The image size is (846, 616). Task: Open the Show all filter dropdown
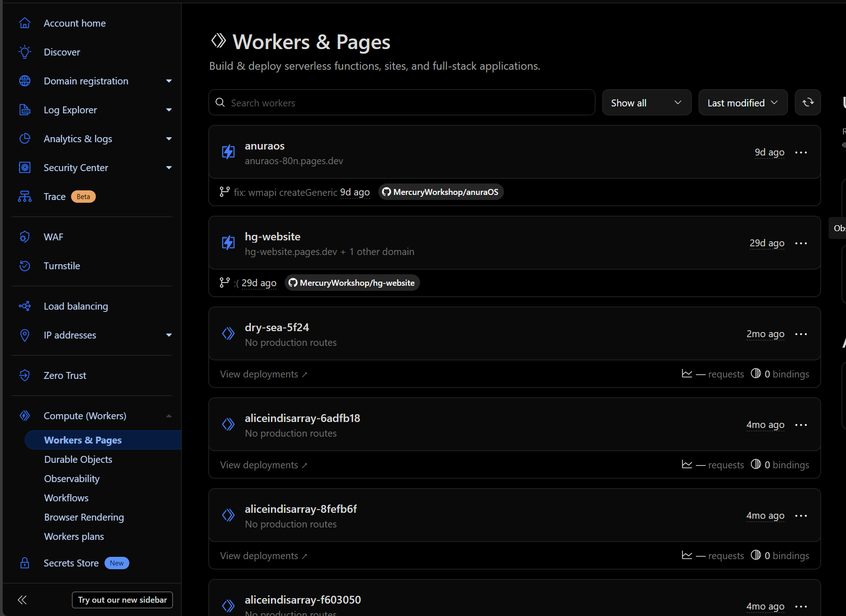pyautogui.click(x=647, y=102)
